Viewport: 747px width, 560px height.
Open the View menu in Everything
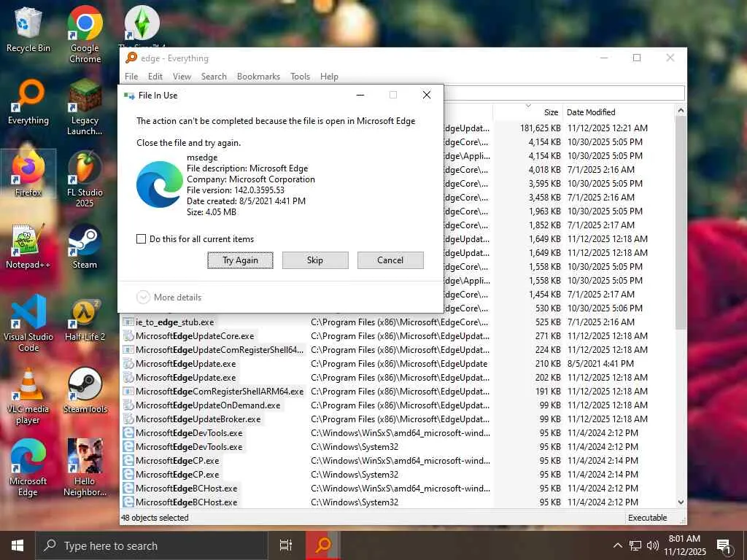click(x=182, y=76)
